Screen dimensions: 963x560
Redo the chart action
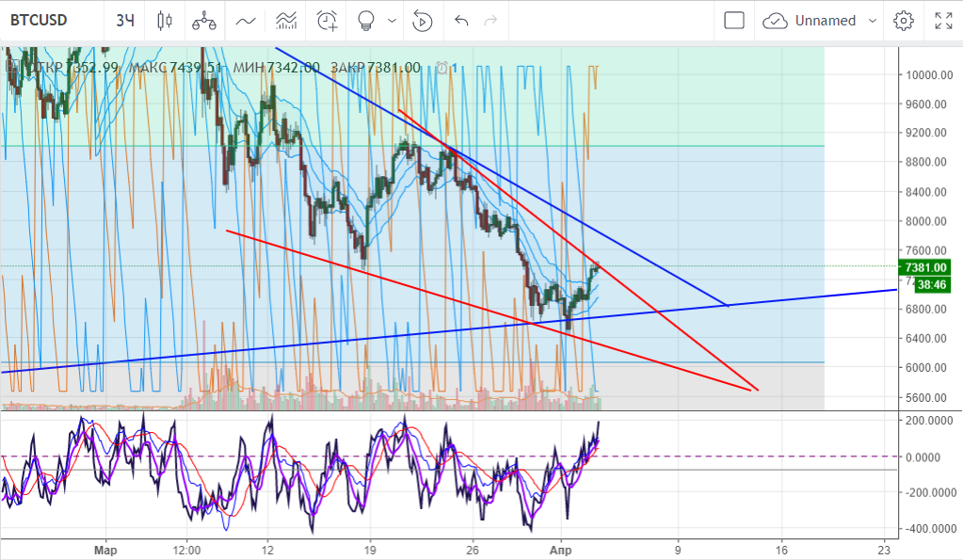click(490, 21)
